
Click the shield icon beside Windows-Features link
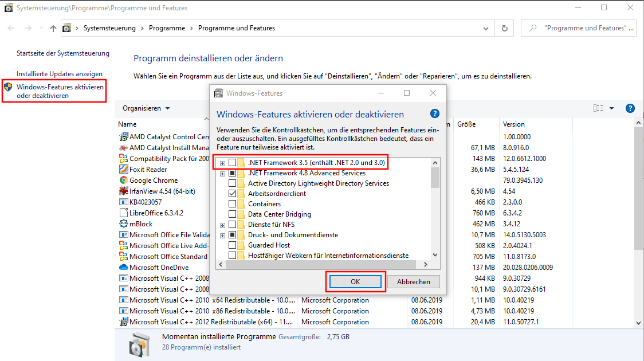click(8, 87)
